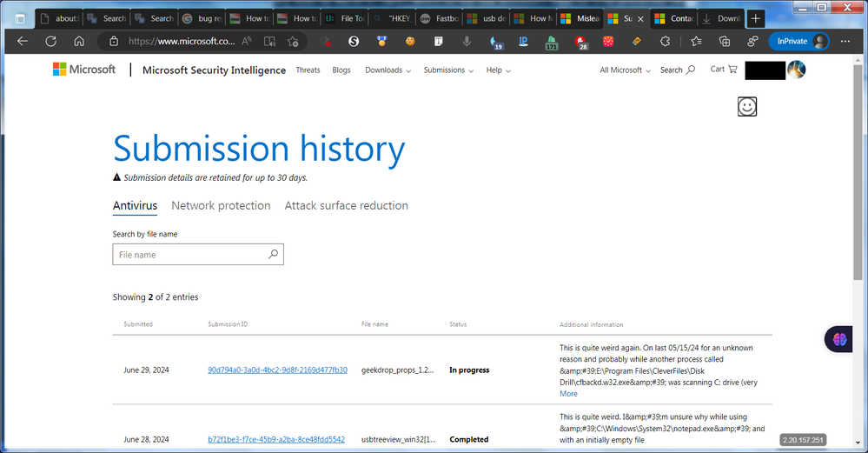Expand the Submissions dropdown menu
Viewport: 868px width, 453px height.
click(x=448, y=70)
